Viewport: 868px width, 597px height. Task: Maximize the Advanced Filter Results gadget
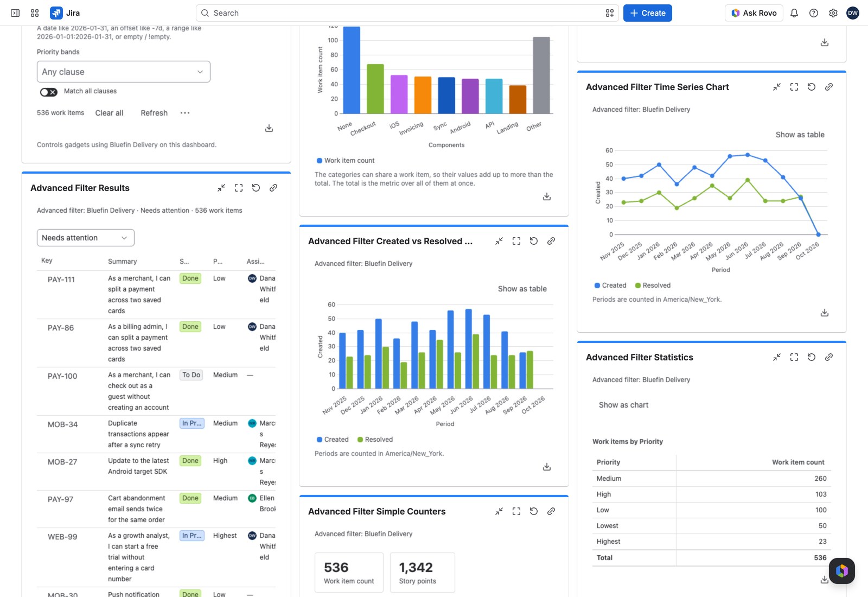tap(239, 188)
